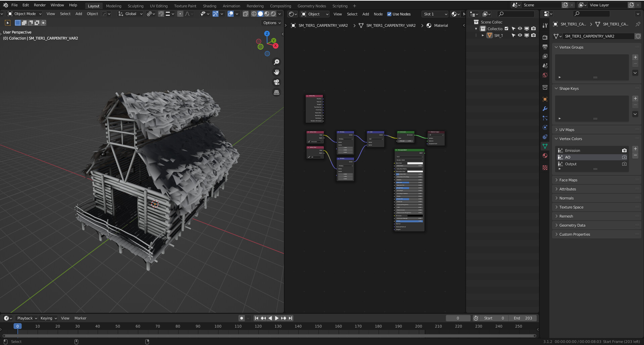
Task: Click the Options button in the viewport
Action: click(x=271, y=23)
